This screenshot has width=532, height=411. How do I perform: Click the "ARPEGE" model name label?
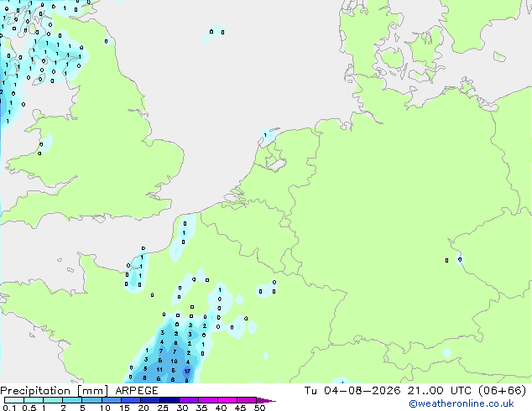pyautogui.click(x=137, y=391)
